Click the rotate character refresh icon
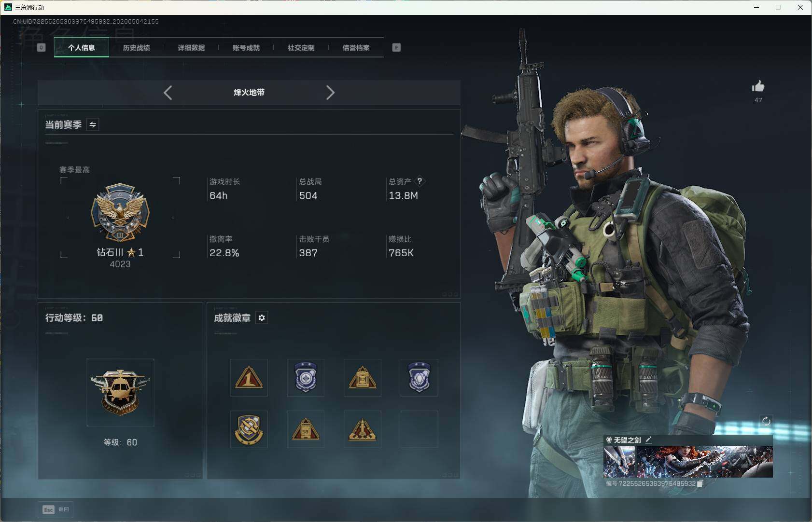The width and height of the screenshot is (812, 522). [x=766, y=421]
